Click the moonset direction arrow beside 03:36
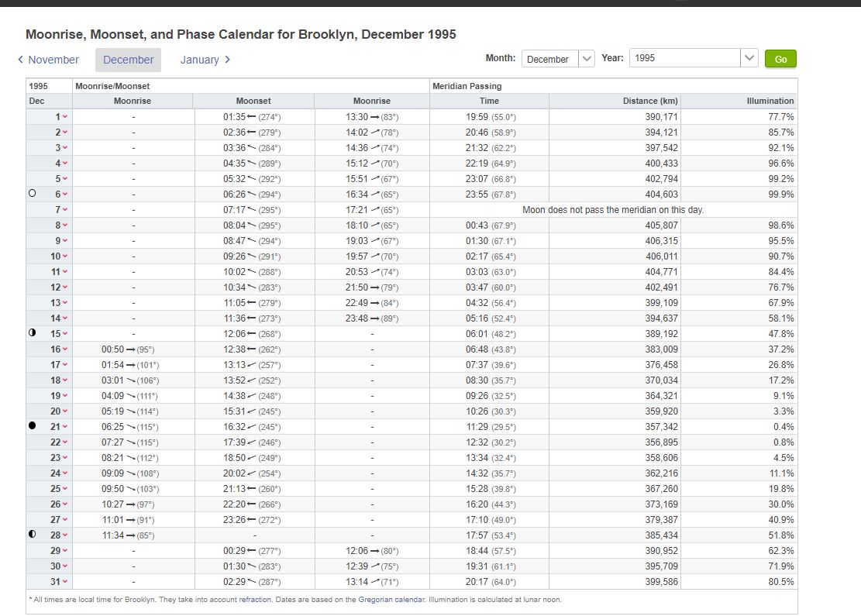The image size is (861, 616). tap(252, 148)
